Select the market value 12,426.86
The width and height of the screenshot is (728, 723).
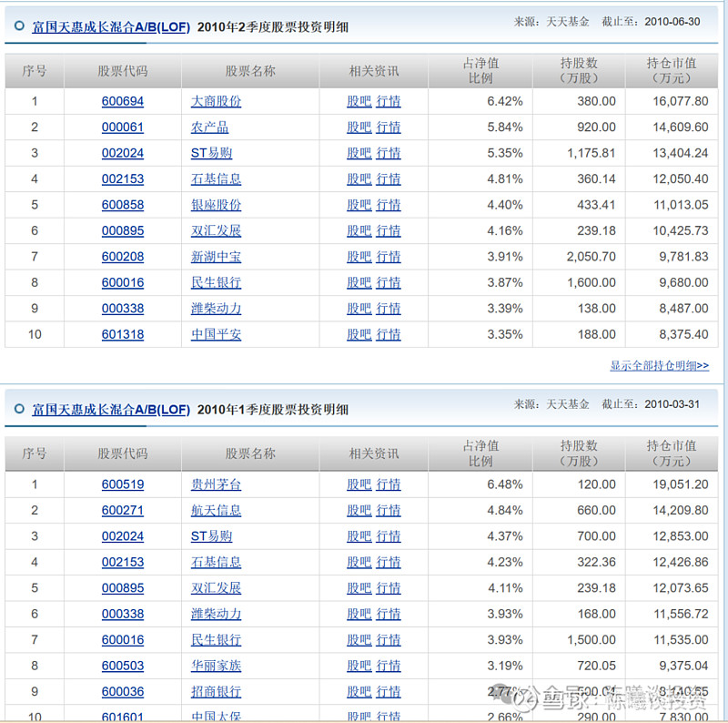click(681, 562)
